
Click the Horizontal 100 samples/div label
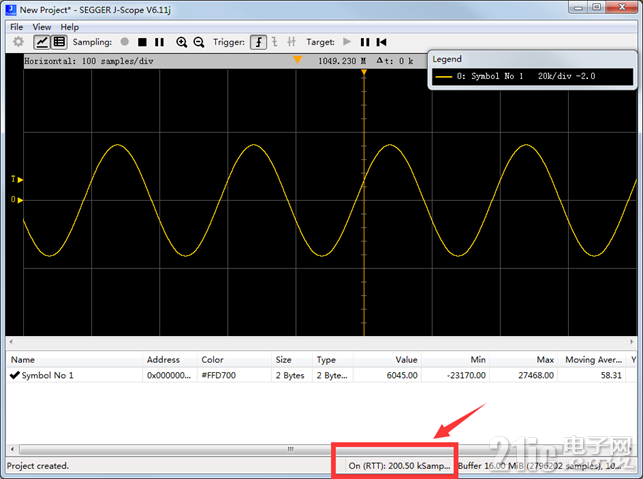[x=89, y=61]
